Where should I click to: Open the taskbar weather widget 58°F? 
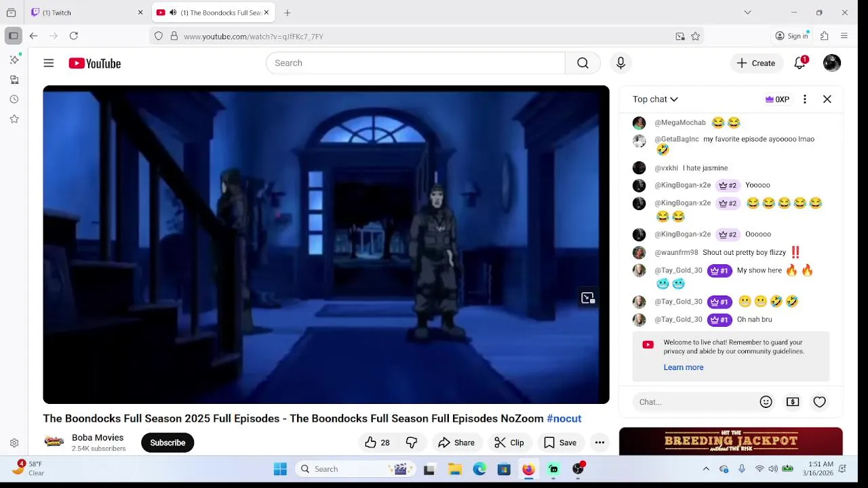pos(28,468)
